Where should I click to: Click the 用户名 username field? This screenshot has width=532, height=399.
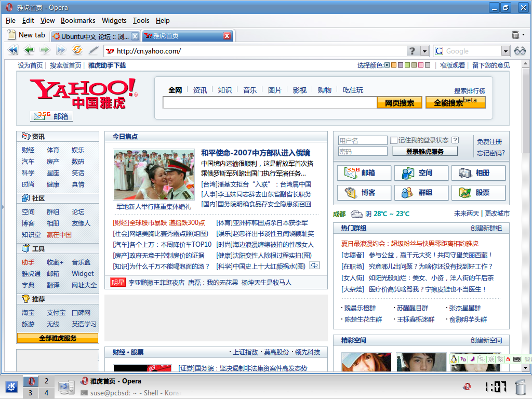coord(363,140)
